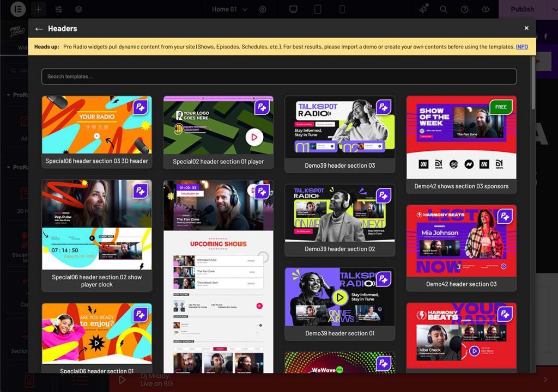Switch to mobile view icon
This screenshot has height=392, width=558.
342,9
